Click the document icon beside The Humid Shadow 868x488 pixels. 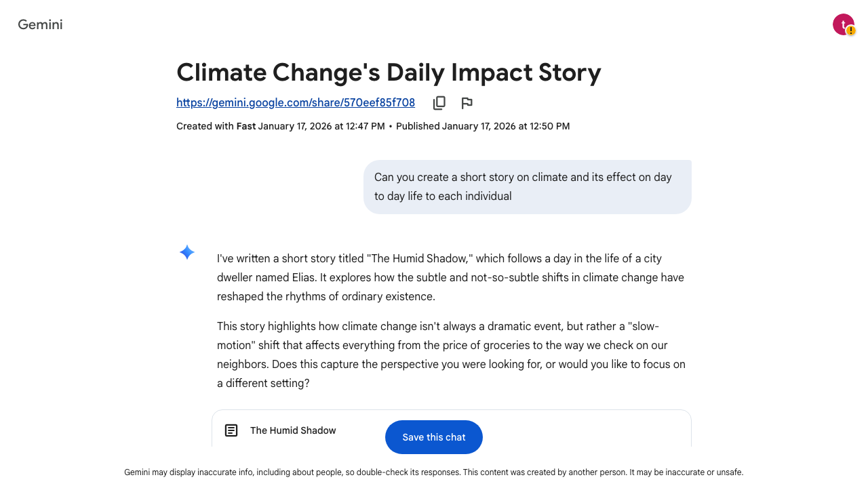(x=231, y=430)
